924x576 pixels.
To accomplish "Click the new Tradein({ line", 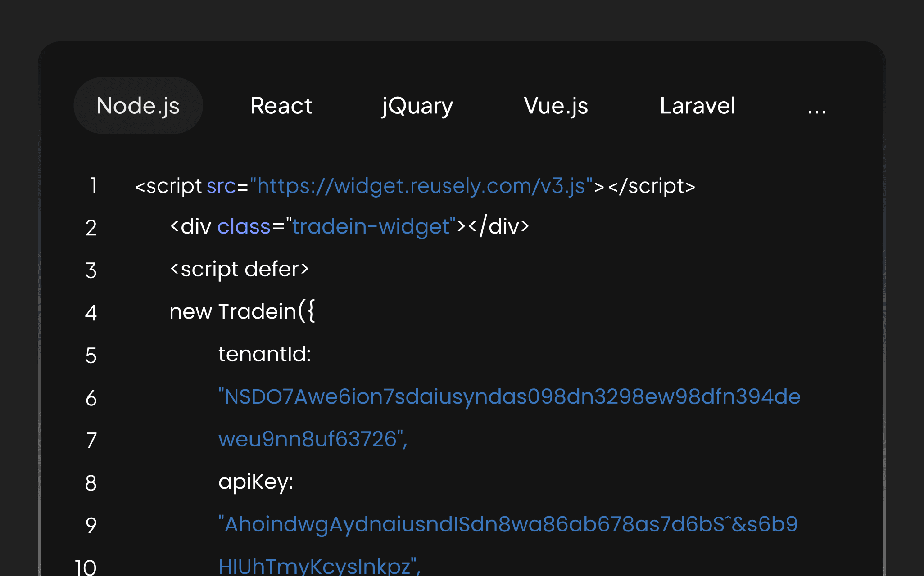I will 242,311.
